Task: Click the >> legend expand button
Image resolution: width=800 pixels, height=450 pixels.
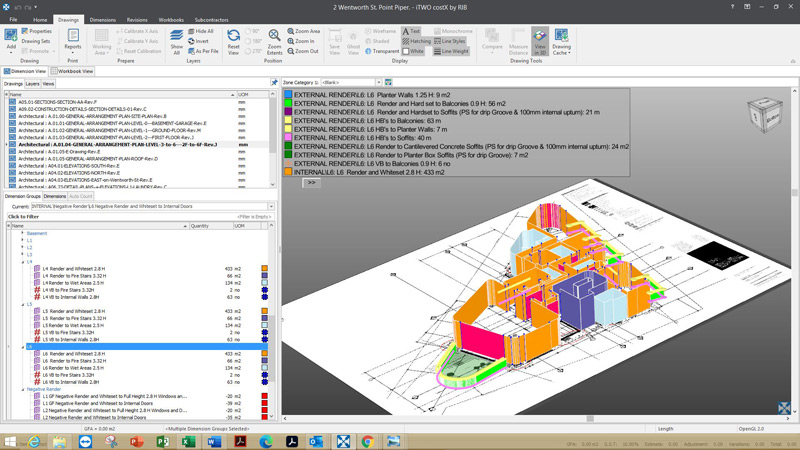Action: [311, 183]
